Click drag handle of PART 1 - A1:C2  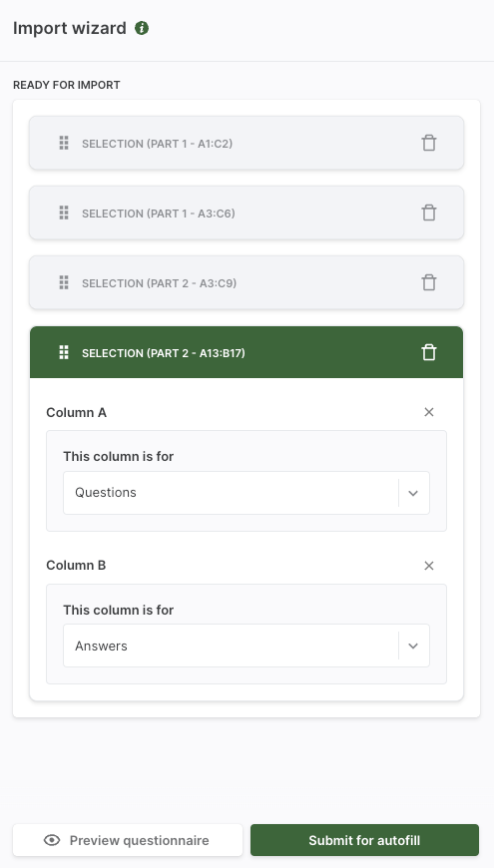point(64,143)
